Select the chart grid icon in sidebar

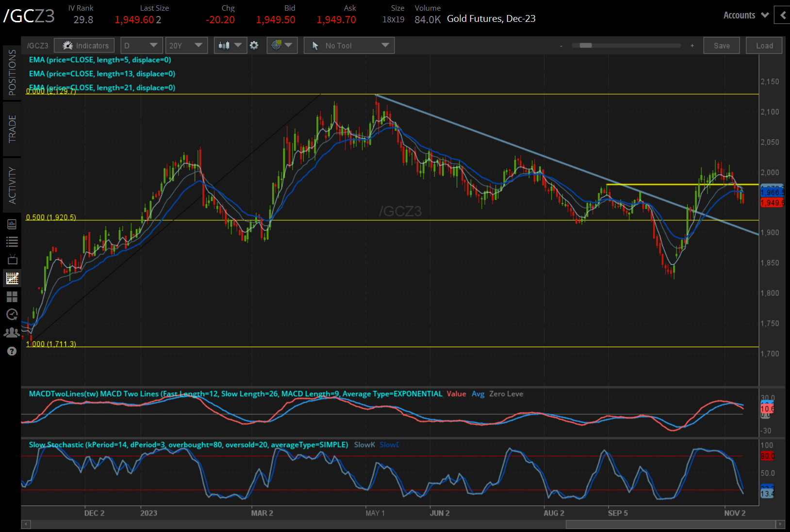12,278
